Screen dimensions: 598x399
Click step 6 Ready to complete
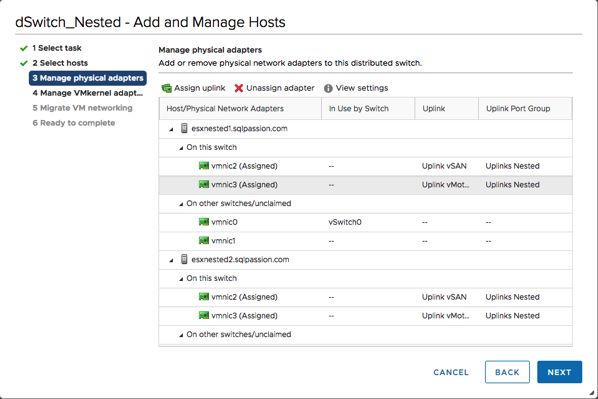(x=74, y=123)
